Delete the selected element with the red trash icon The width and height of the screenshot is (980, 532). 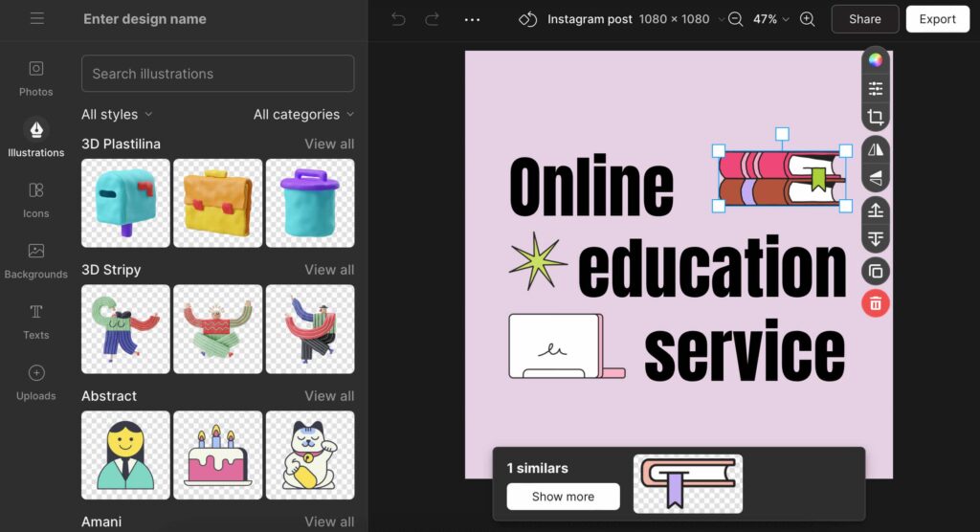(x=875, y=303)
